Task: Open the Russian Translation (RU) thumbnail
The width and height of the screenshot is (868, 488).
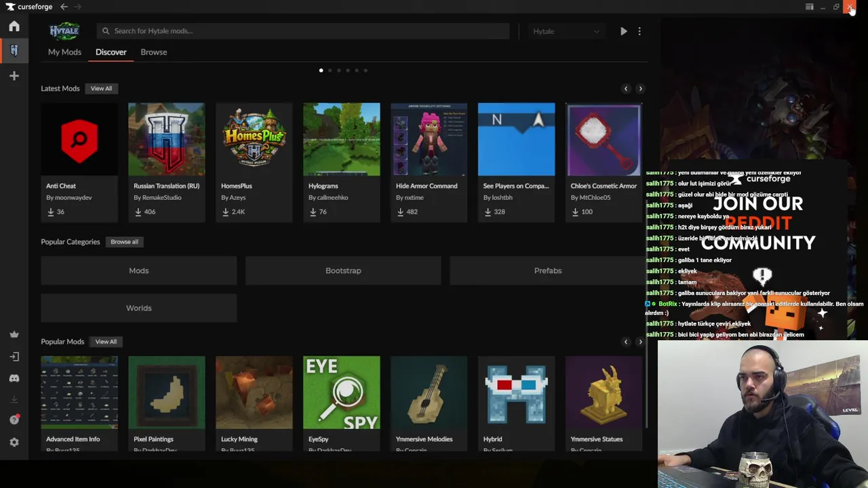Action: [x=167, y=140]
